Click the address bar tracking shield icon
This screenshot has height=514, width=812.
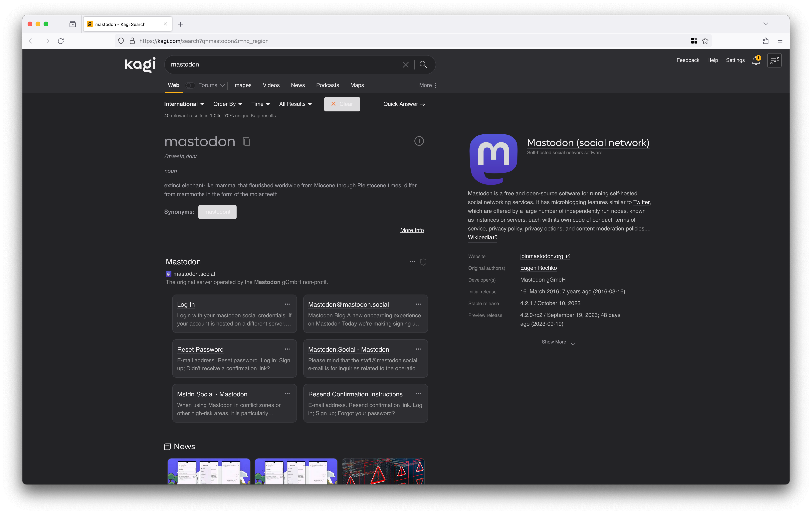tap(121, 41)
